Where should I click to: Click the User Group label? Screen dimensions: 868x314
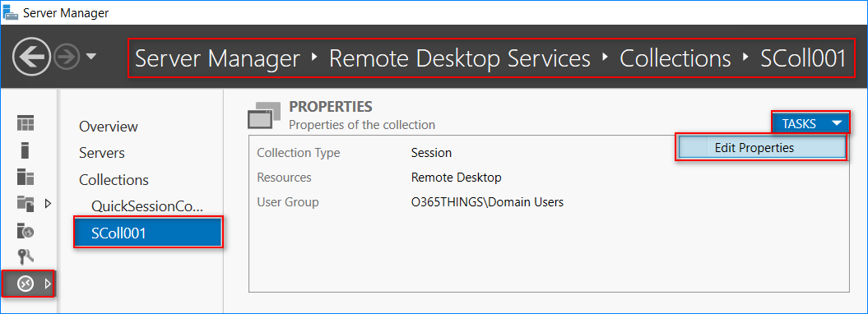(x=288, y=202)
